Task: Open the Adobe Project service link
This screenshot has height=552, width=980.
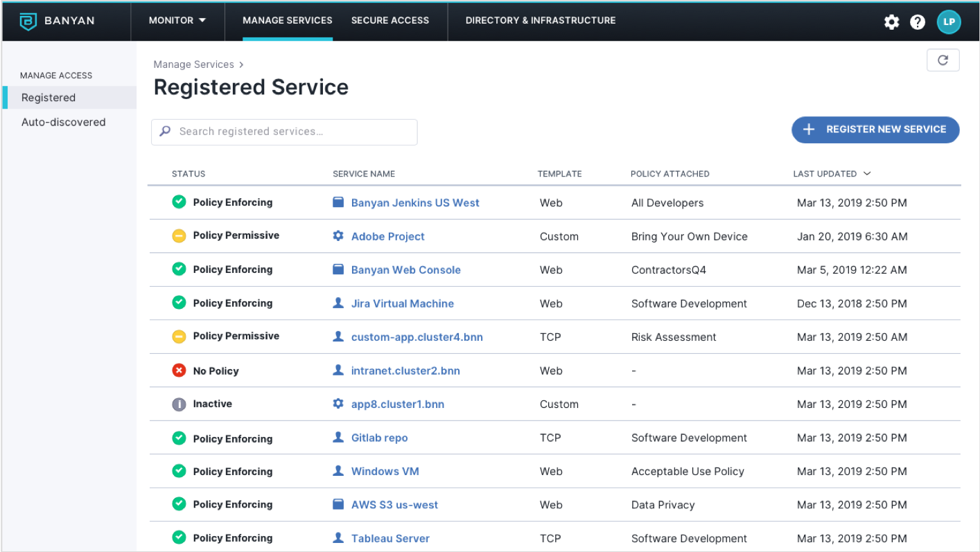Action: pyautogui.click(x=388, y=236)
